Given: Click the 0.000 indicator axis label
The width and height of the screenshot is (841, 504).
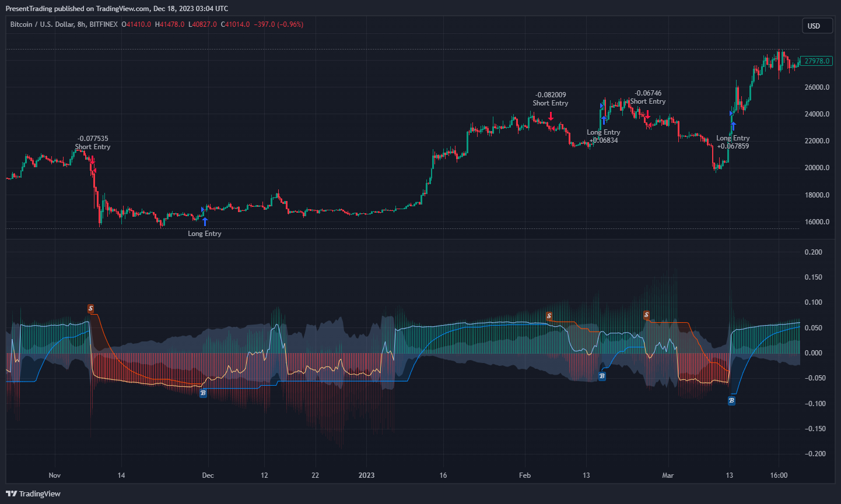Looking at the screenshot, I should (x=814, y=353).
